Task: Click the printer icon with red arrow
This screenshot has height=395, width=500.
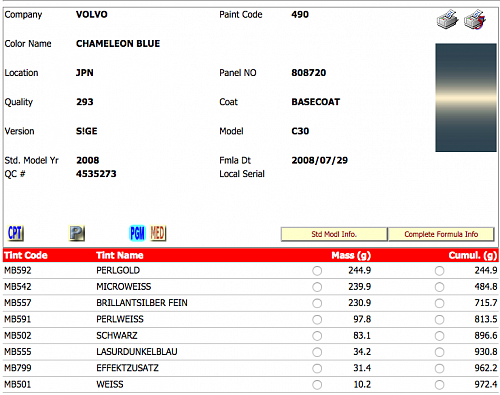Action: [475, 20]
